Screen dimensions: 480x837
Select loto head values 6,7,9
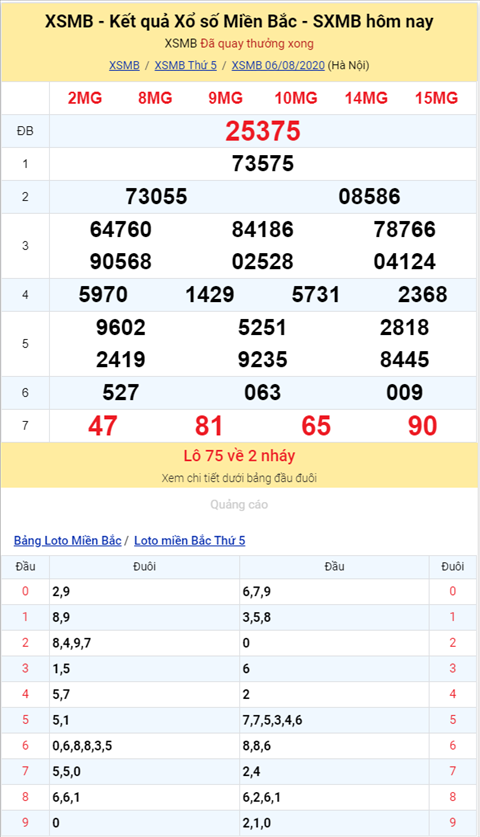(x=257, y=592)
